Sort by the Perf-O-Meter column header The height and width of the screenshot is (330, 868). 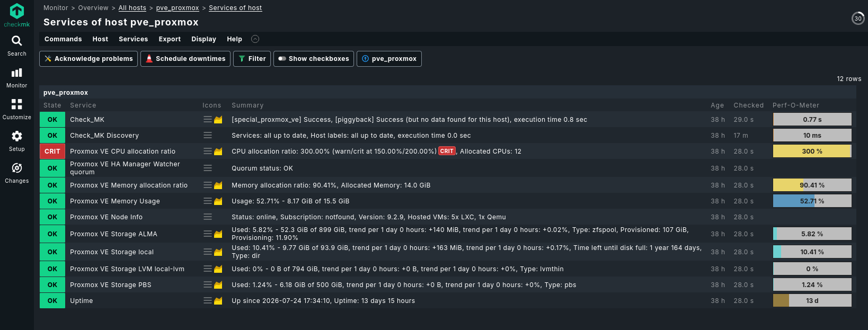tap(796, 105)
